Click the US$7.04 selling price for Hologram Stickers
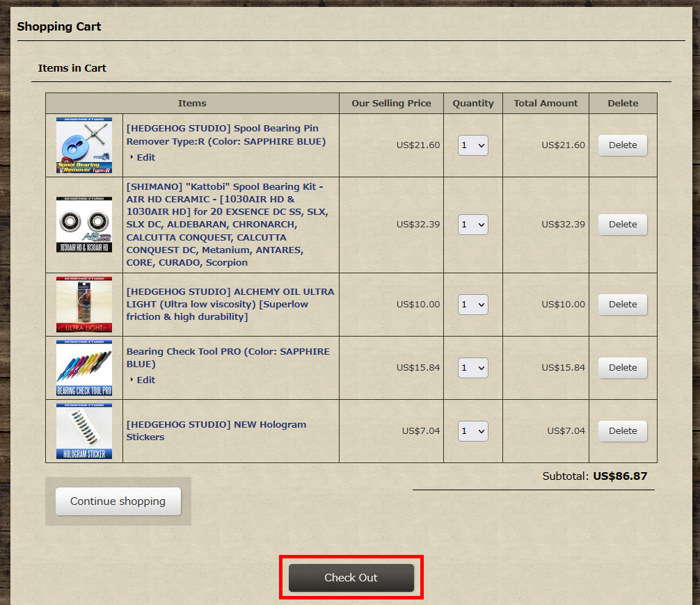The width and height of the screenshot is (700, 605). coord(420,431)
